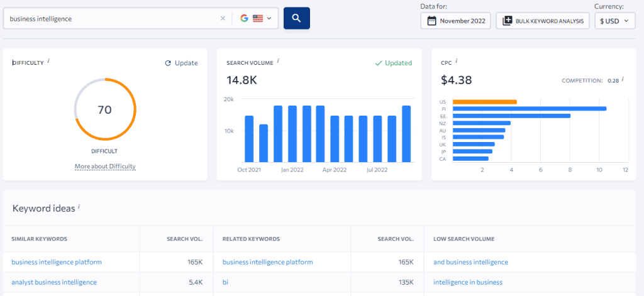Click the Difficulty info icon
Image resolution: width=644 pixels, height=296 pixels.
point(48,61)
